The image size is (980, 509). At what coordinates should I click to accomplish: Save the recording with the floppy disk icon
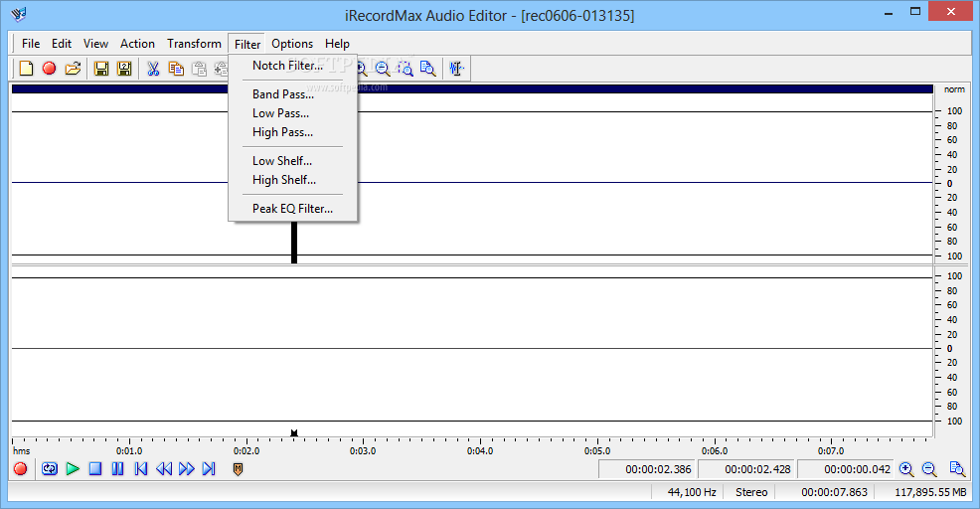101,69
